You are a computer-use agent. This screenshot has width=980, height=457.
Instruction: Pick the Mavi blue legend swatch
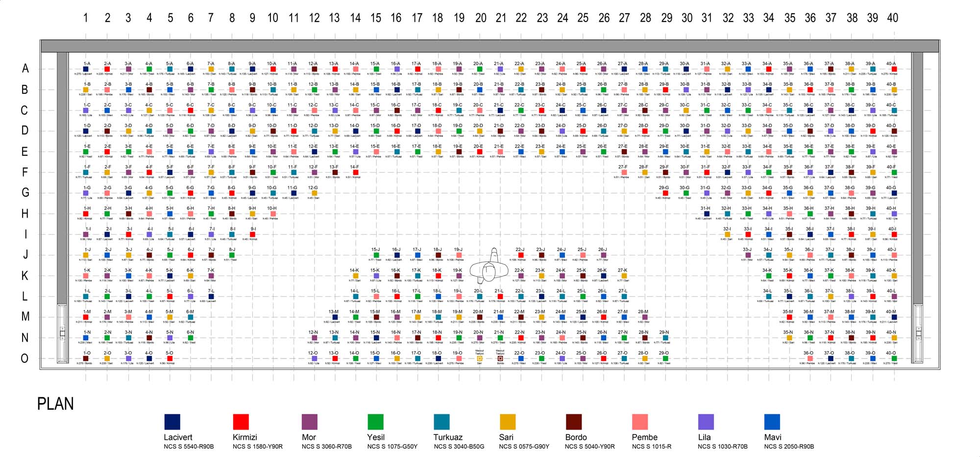(x=772, y=422)
